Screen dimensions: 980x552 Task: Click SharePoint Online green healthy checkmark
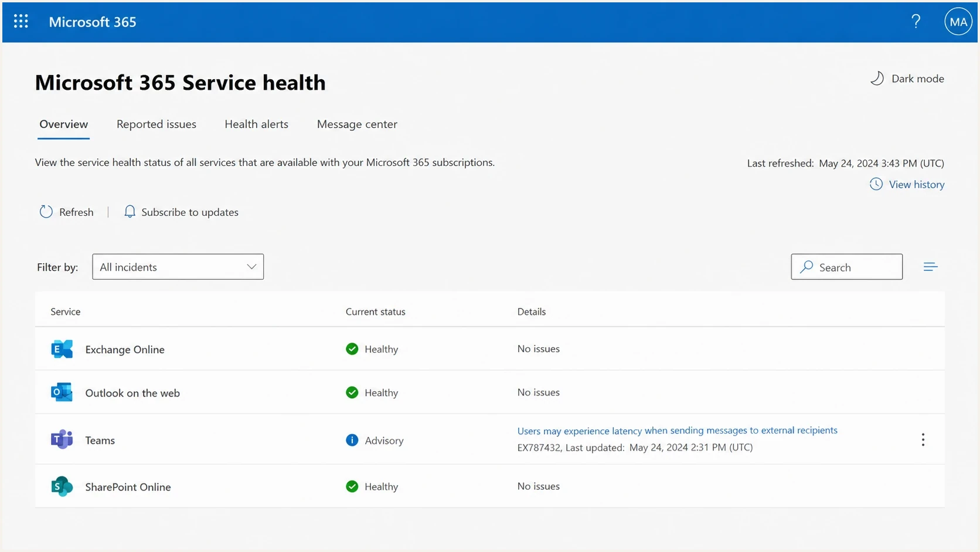[352, 486]
